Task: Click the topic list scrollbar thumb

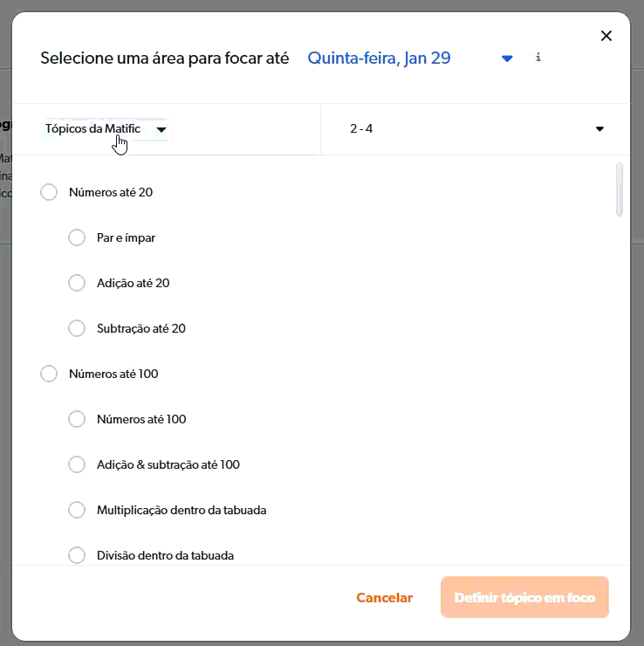Action: pyautogui.click(x=620, y=189)
